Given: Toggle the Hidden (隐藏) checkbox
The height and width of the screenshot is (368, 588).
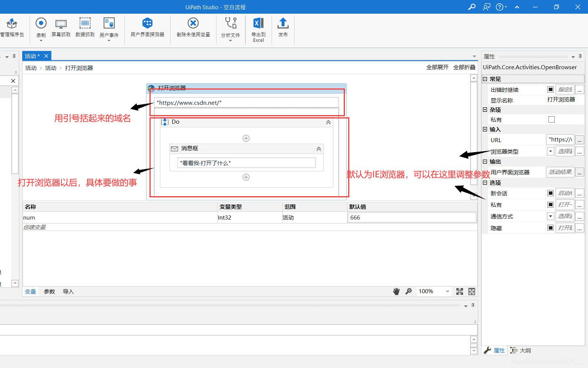Looking at the screenshot, I should click(x=551, y=228).
